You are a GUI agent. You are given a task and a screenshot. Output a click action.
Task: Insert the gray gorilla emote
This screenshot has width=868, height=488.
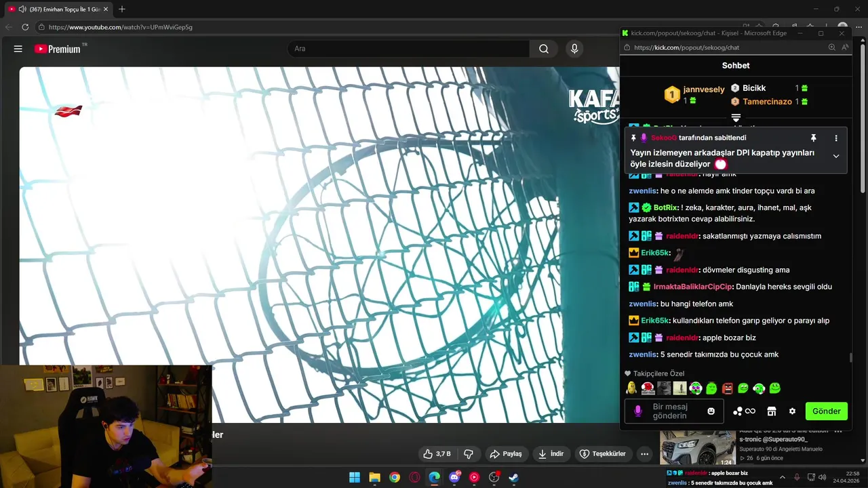pos(664,388)
